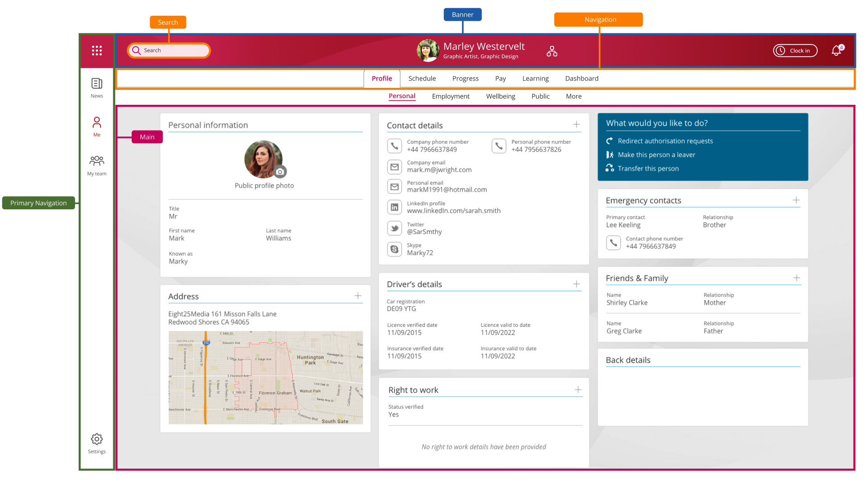The width and height of the screenshot is (868, 483).
Task: Add driver's details with plus icon
Action: (576, 284)
